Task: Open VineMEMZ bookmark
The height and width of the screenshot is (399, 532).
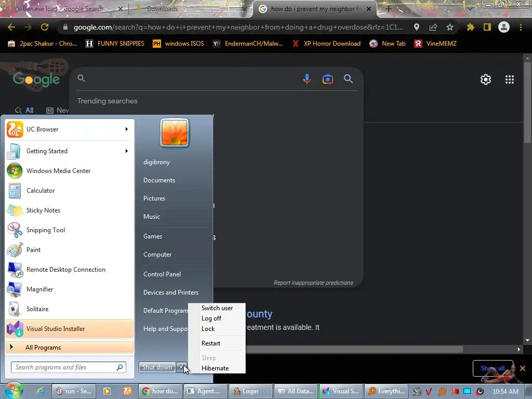Action: click(435, 44)
